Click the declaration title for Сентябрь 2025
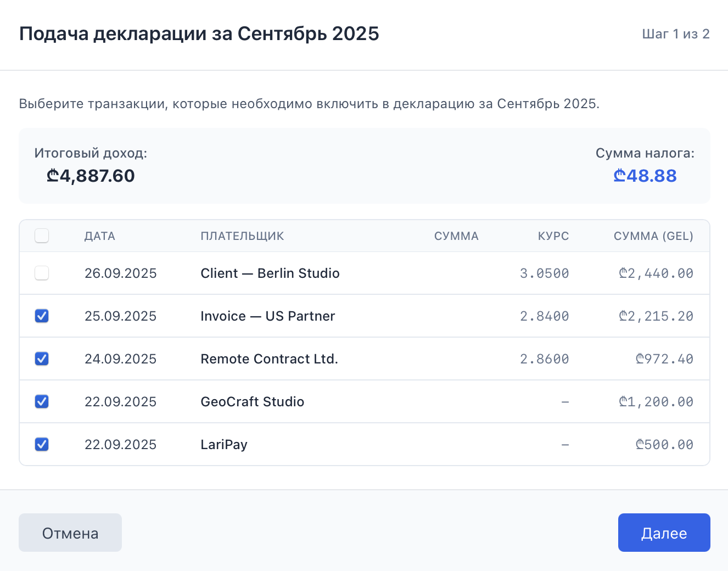This screenshot has width=728, height=571. 199,33
